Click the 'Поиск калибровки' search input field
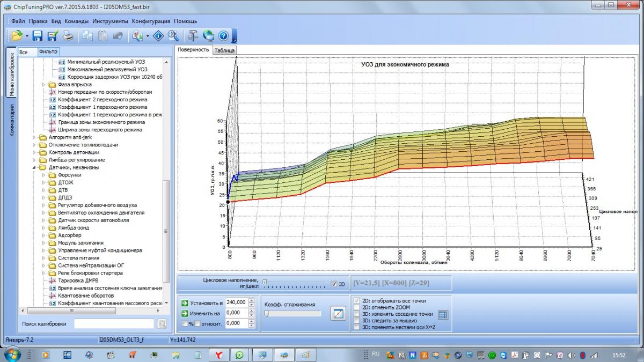 [114, 323]
